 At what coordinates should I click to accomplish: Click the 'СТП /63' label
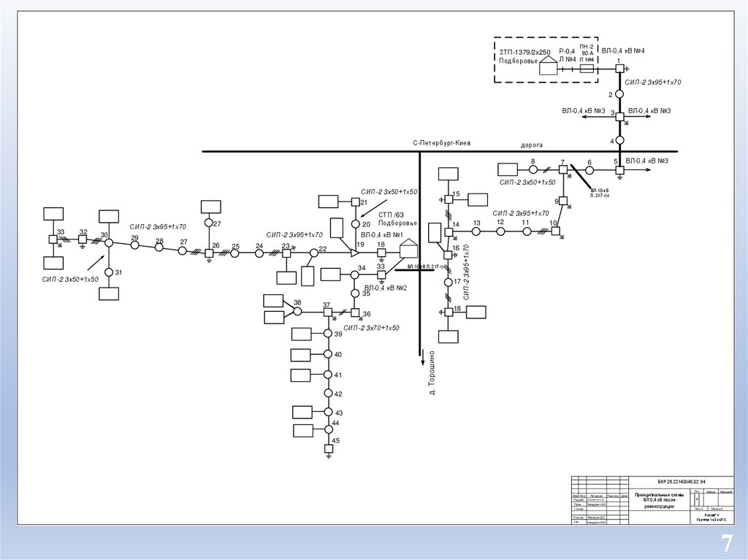[x=392, y=215]
